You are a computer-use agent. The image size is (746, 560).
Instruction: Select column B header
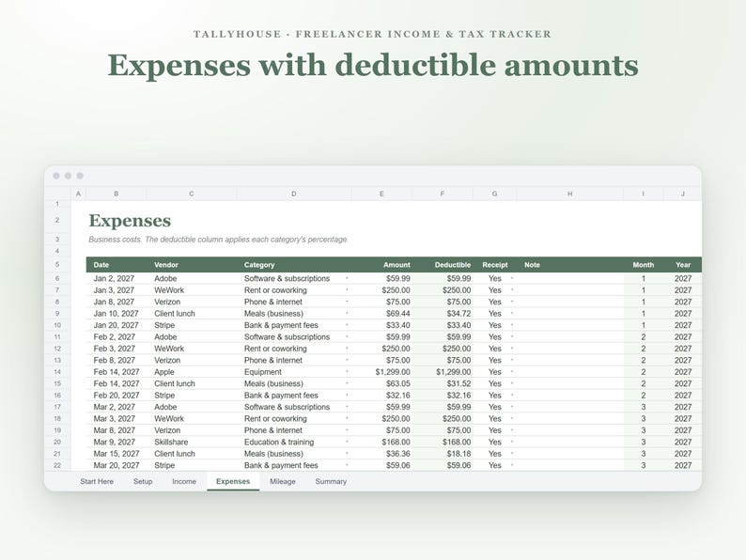click(117, 194)
